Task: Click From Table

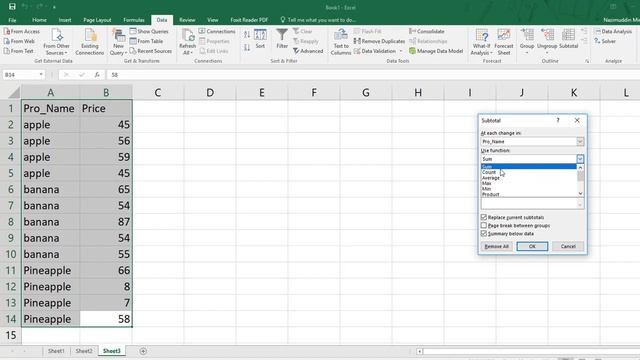Action: click(x=147, y=41)
